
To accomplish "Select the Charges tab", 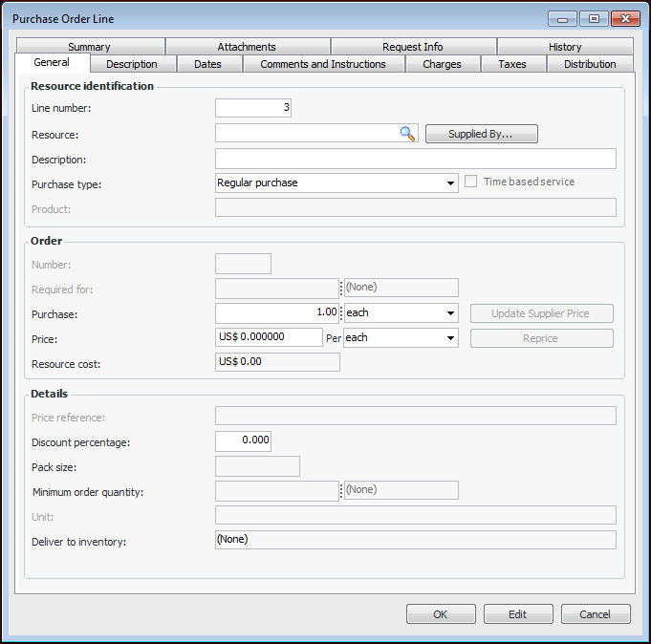I will 442,64.
